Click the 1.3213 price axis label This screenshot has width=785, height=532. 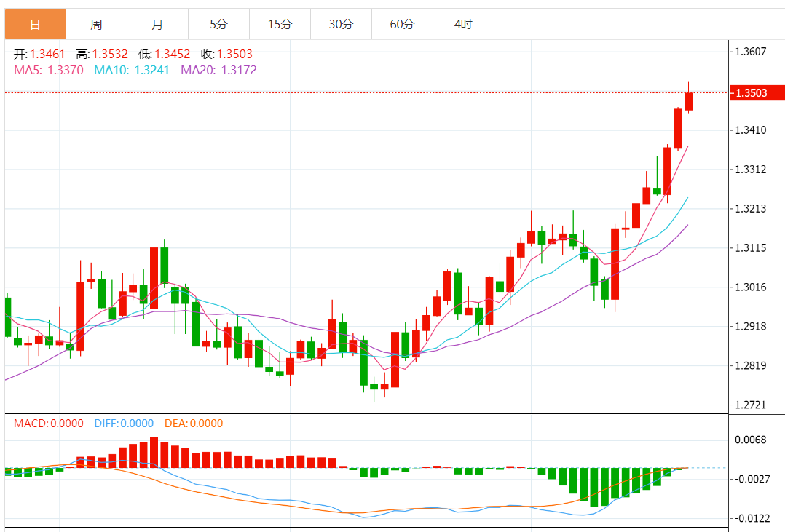click(x=751, y=208)
